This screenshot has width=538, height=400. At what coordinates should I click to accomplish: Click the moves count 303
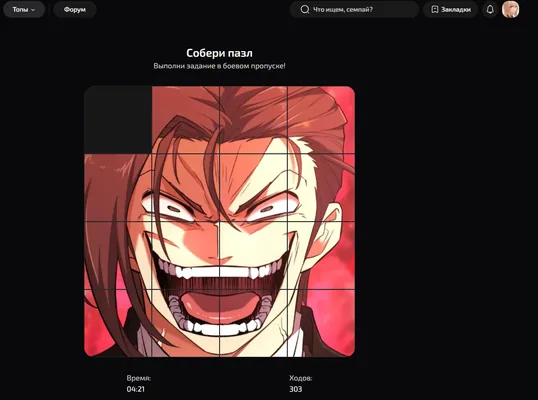295,389
